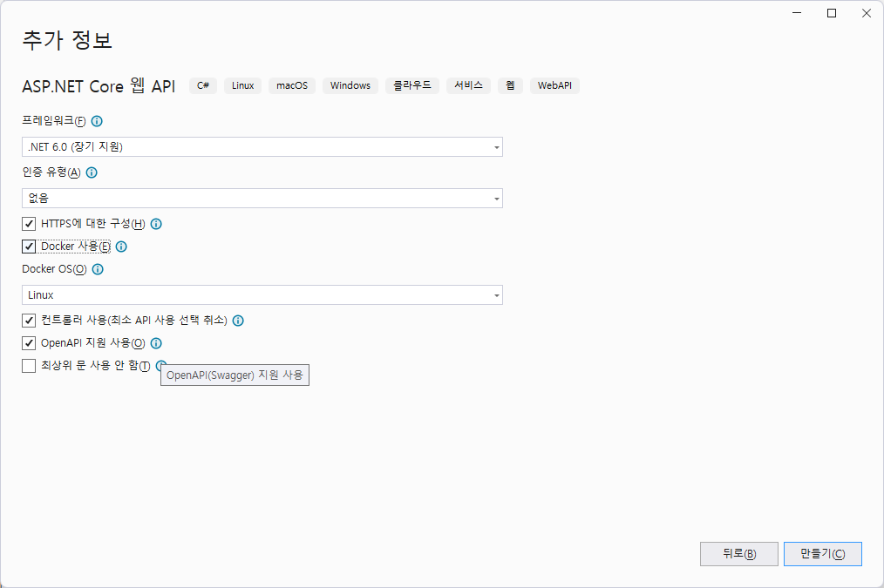Disable OpenAPI 지원 사용 checkbox

(x=29, y=343)
